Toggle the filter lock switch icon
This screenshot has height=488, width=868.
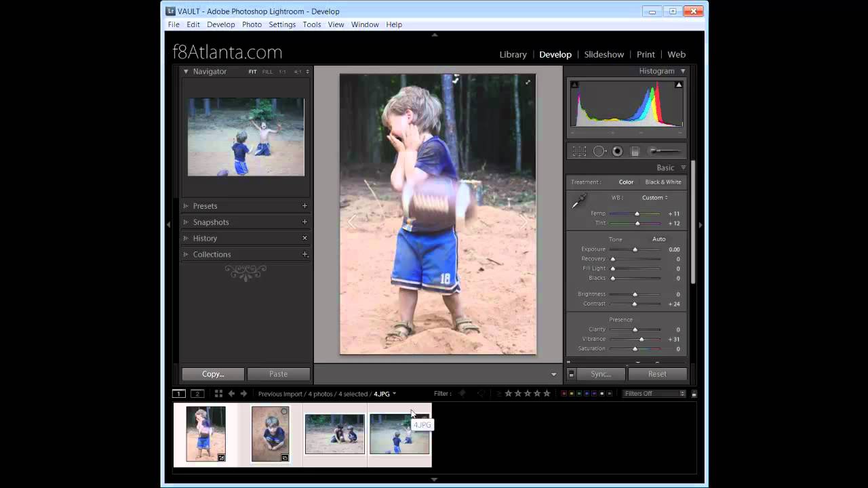(694, 394)
